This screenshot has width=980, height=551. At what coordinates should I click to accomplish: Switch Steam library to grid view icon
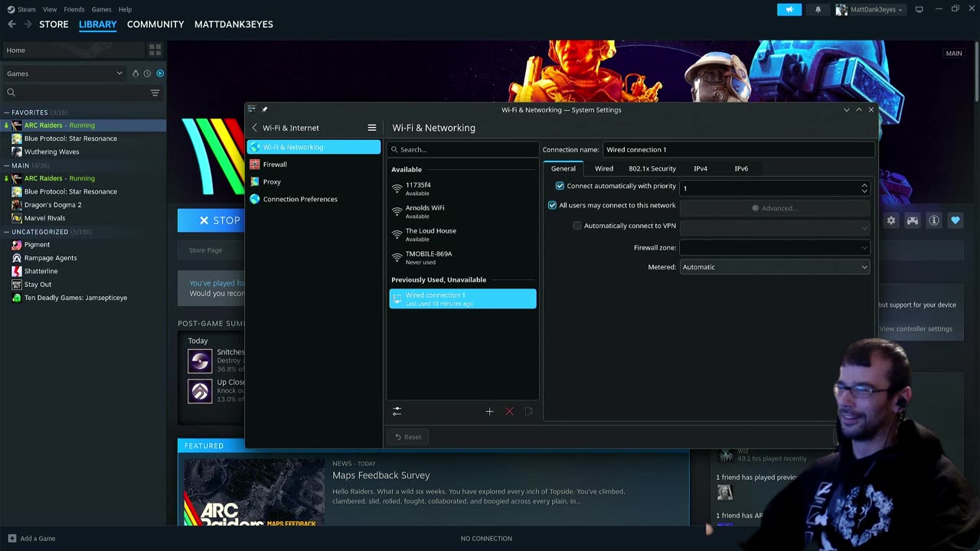tap(155, 50)
